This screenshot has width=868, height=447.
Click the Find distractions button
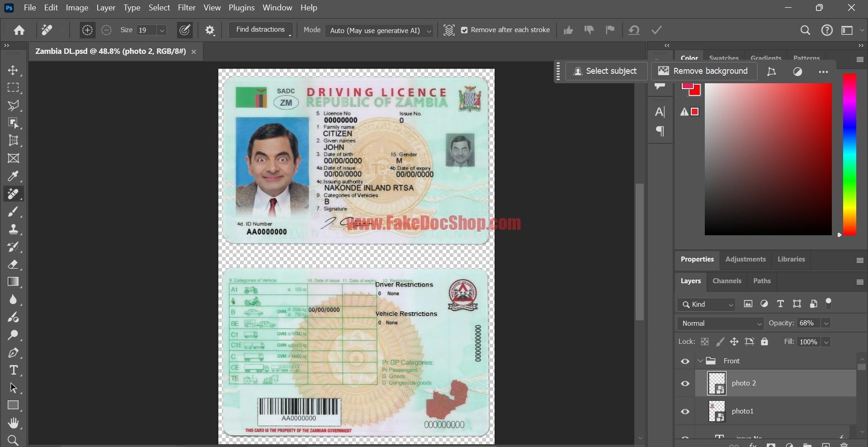(x=260, y=29)
